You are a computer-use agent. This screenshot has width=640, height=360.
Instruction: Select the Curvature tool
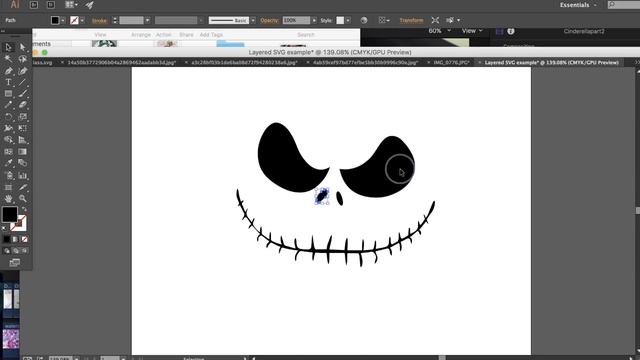click(23, 71)
